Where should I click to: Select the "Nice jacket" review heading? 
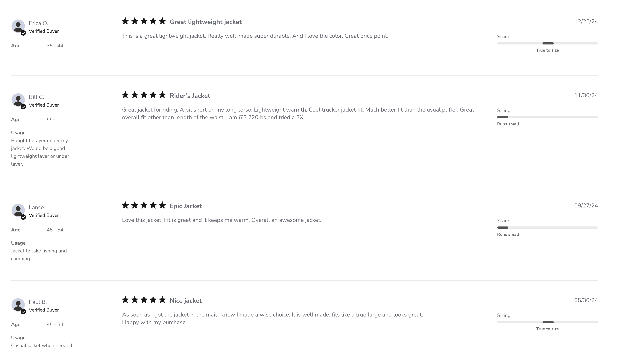186,301
